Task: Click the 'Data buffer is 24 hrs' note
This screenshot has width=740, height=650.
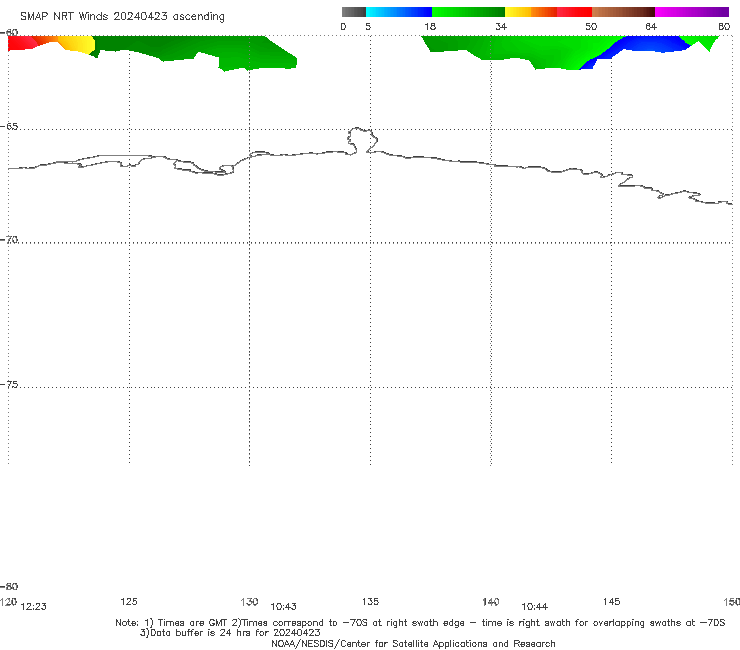Action: tap(230, 633)
